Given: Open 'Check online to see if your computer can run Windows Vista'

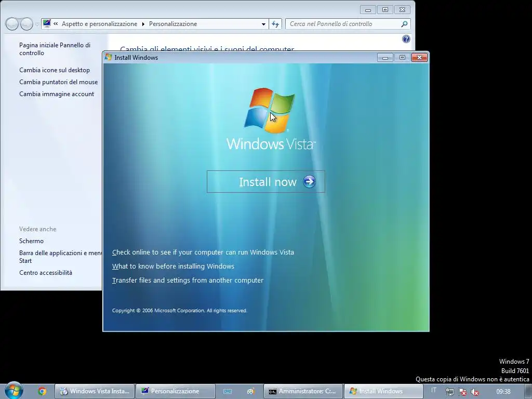Looking at the screenshot, I should [203, 252].
